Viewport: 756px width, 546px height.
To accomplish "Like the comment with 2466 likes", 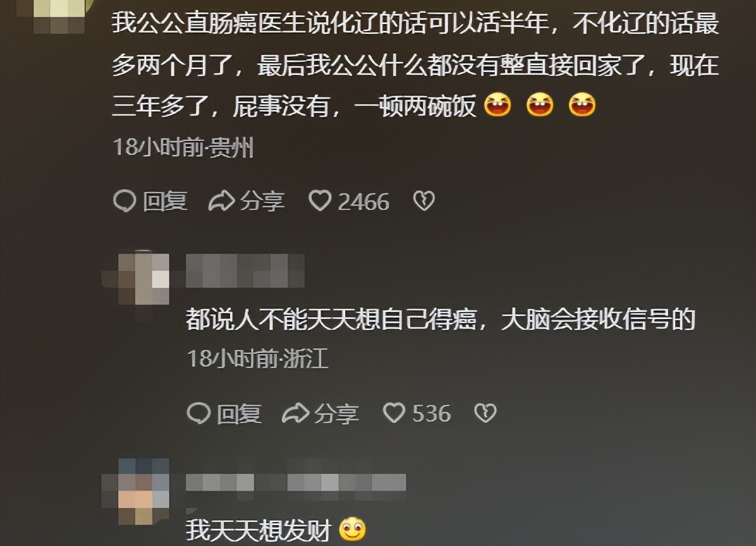I will (x=319, y=200).
